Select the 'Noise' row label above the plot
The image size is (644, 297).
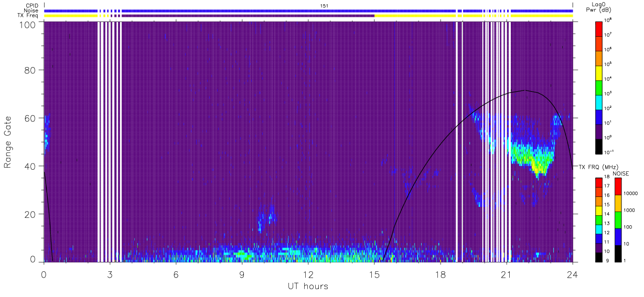31,10
